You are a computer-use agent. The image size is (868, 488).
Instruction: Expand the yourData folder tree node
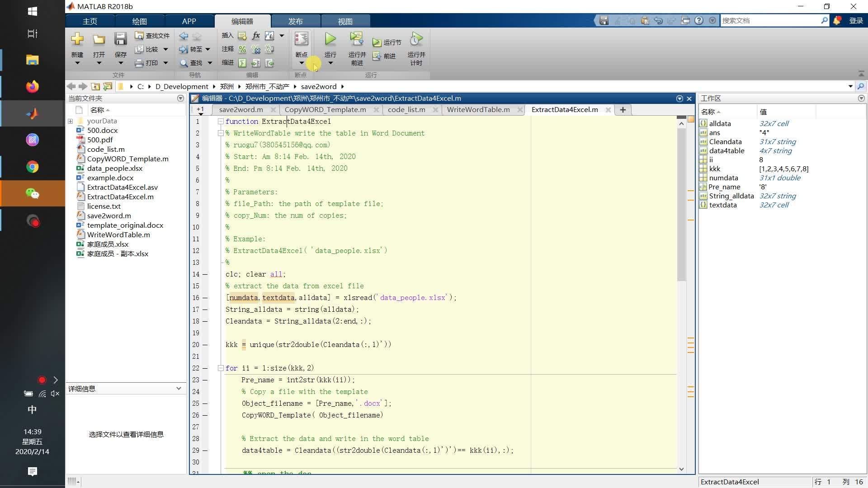(x=71, y=121)
